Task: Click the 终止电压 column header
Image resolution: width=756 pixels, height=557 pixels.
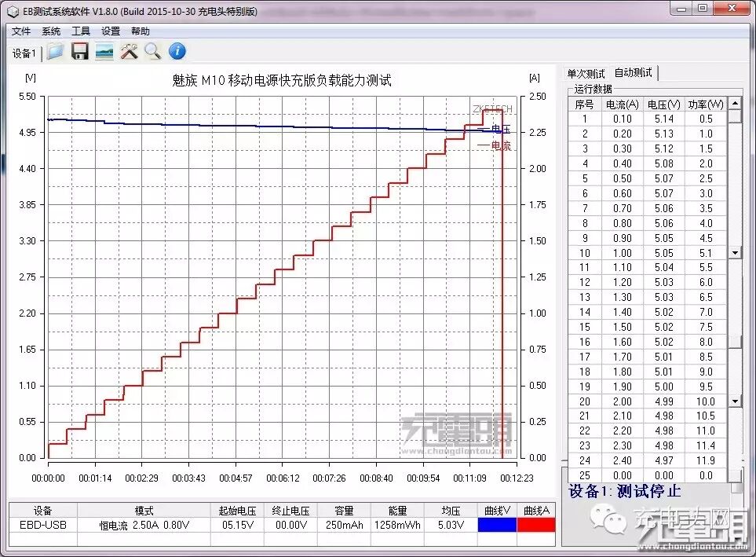Action: 290,511
